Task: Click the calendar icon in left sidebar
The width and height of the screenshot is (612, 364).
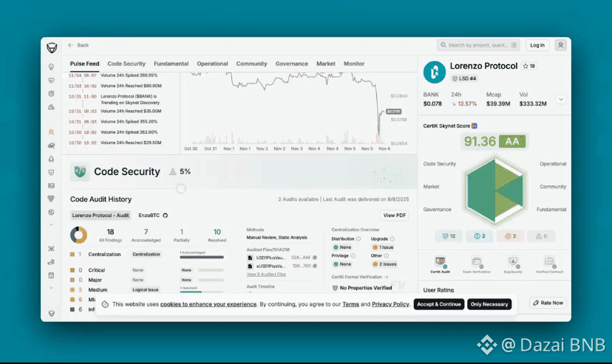Action: click(x=51, y=275)
